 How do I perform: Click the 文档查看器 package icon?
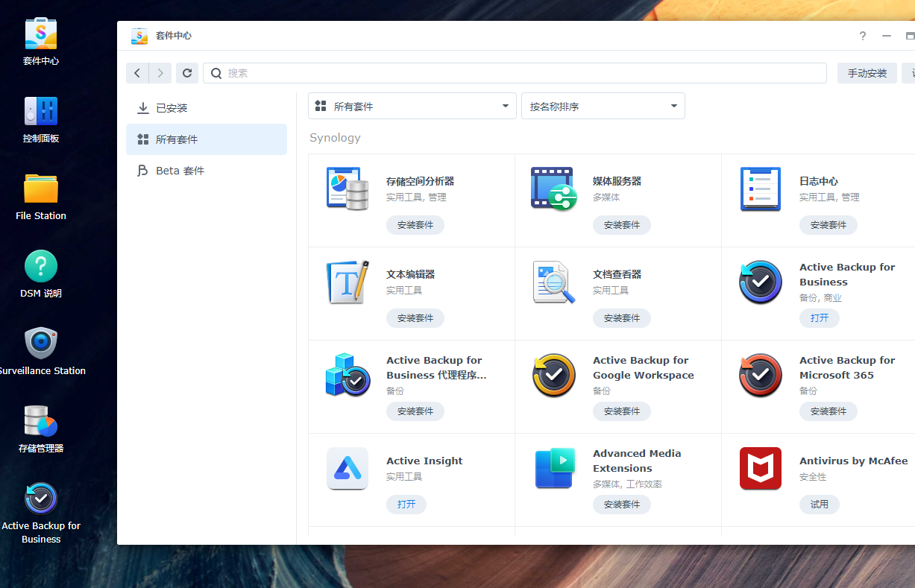click(554, 282)
